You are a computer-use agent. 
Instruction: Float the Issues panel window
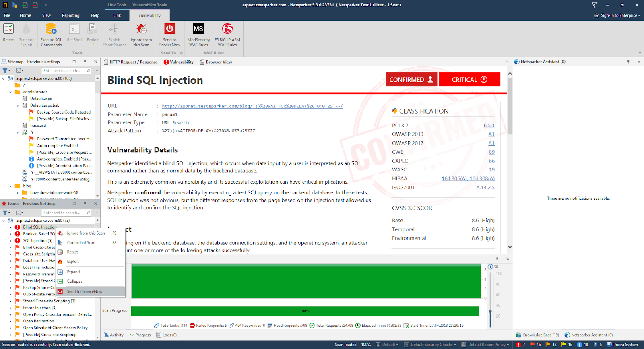coord(74,204)
